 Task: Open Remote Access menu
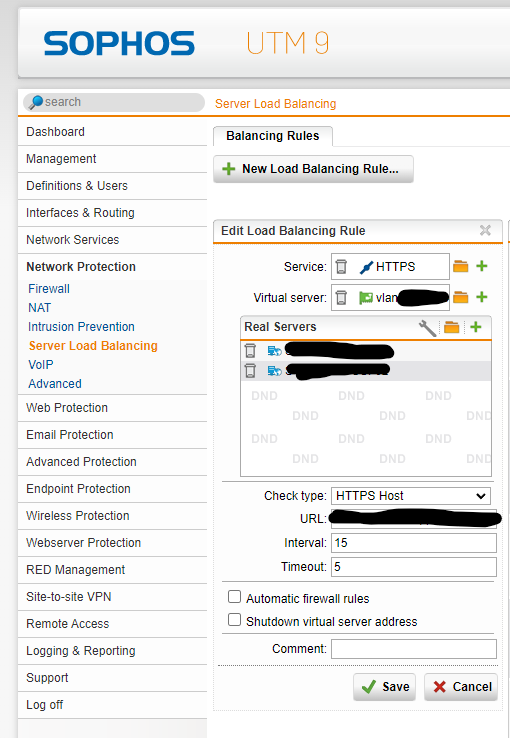tap(112, 624)
